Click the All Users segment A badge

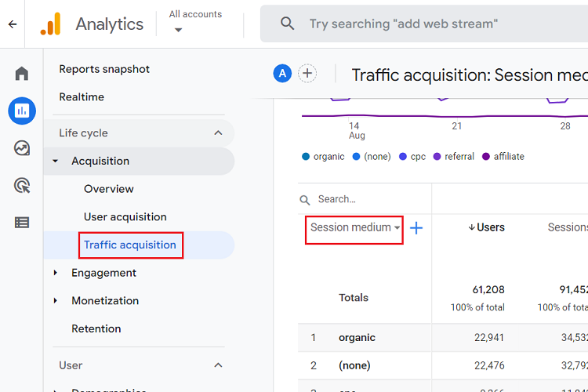tap(282, 73)
